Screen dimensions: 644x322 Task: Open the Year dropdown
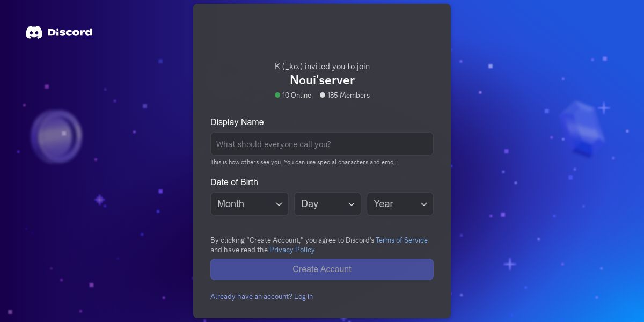click(400, 204)
